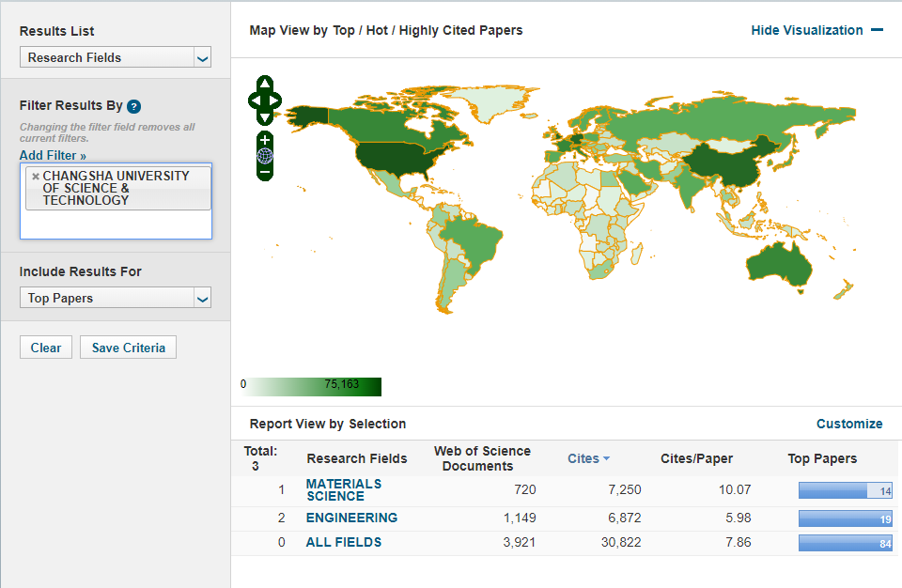Click the Filter Results By help icon

[134, 106]
